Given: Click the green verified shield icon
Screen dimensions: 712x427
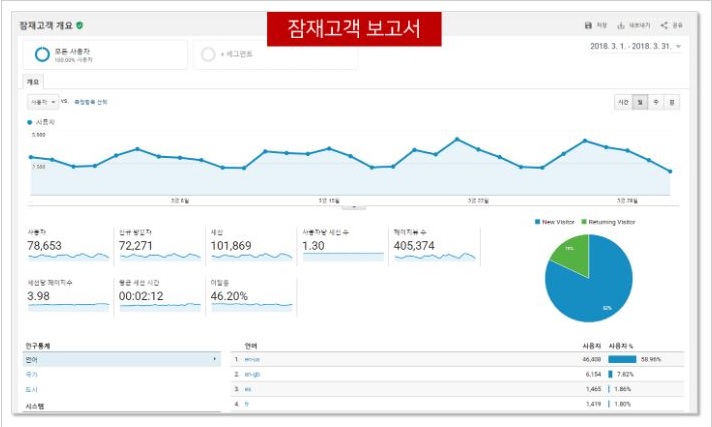Looking at the screenshot, I should pyautogui.click(x=80, y=25).
